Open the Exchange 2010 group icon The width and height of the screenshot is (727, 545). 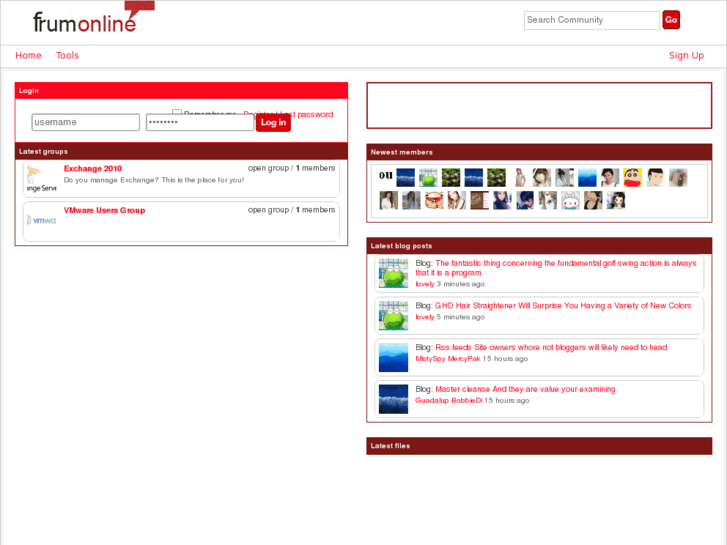42,179
